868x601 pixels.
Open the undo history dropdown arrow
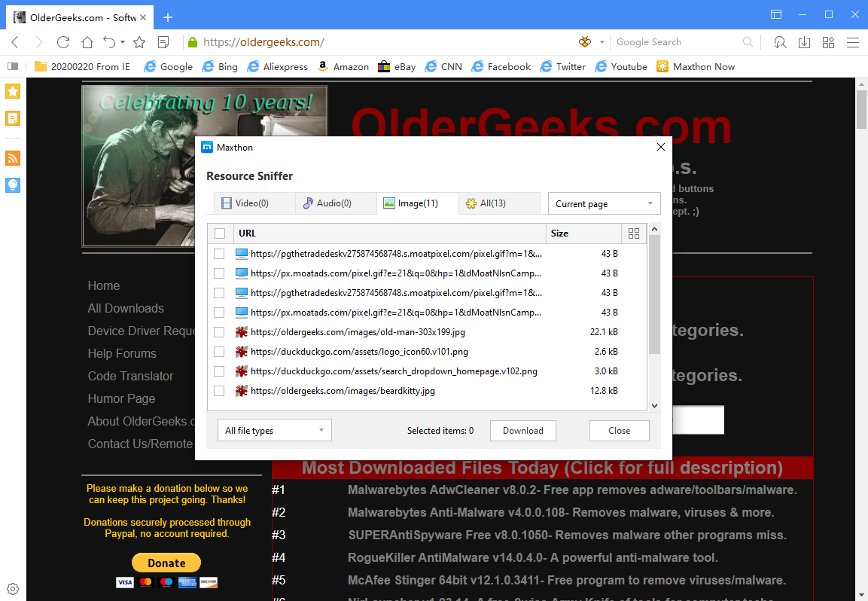123,42
